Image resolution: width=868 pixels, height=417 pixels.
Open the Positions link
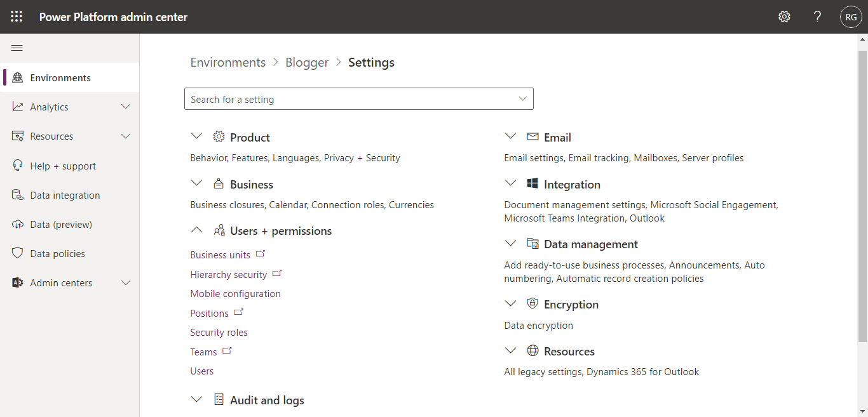click(x=210, y=314)
